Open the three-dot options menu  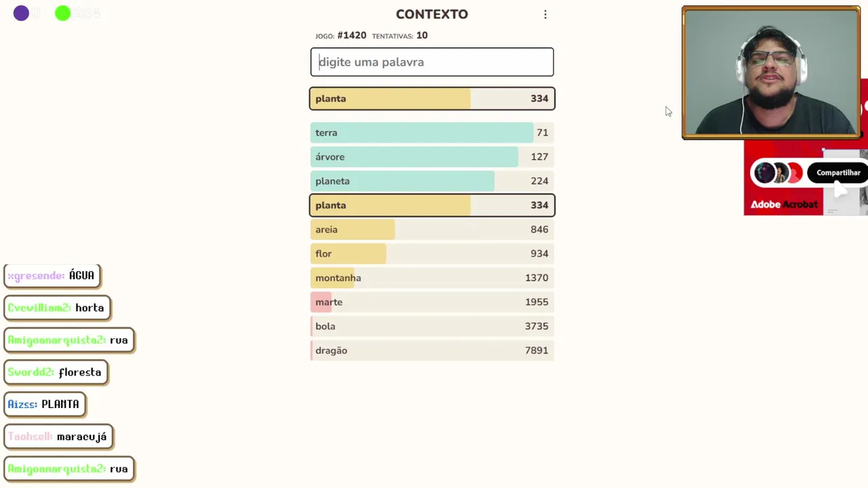545,14
